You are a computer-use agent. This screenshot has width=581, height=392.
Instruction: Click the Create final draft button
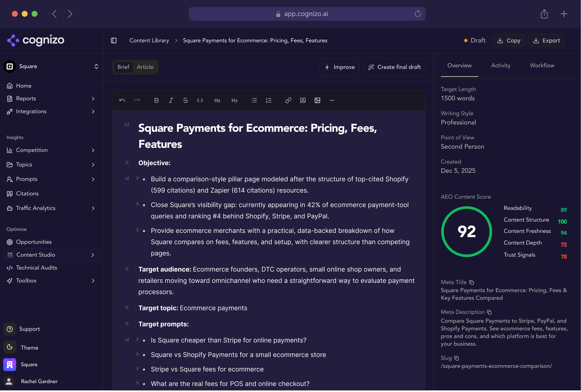tap(394, 67)
